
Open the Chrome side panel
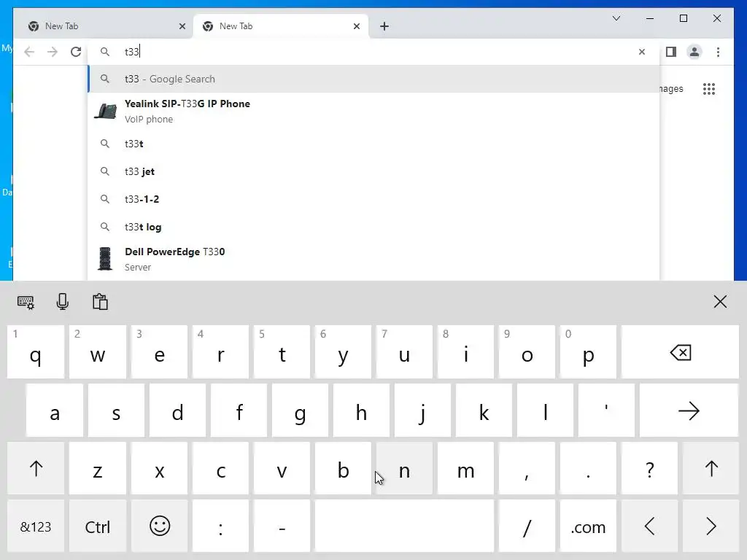coord(671,52)
